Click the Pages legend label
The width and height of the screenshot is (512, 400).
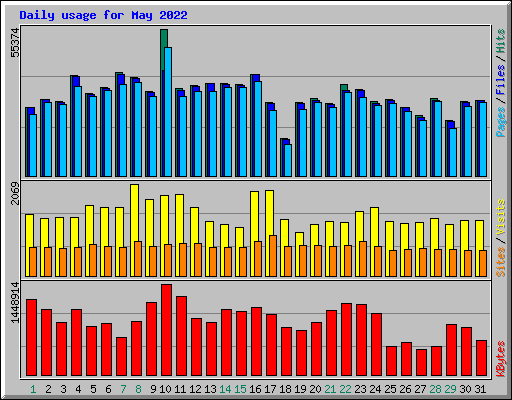coord(500,122)
